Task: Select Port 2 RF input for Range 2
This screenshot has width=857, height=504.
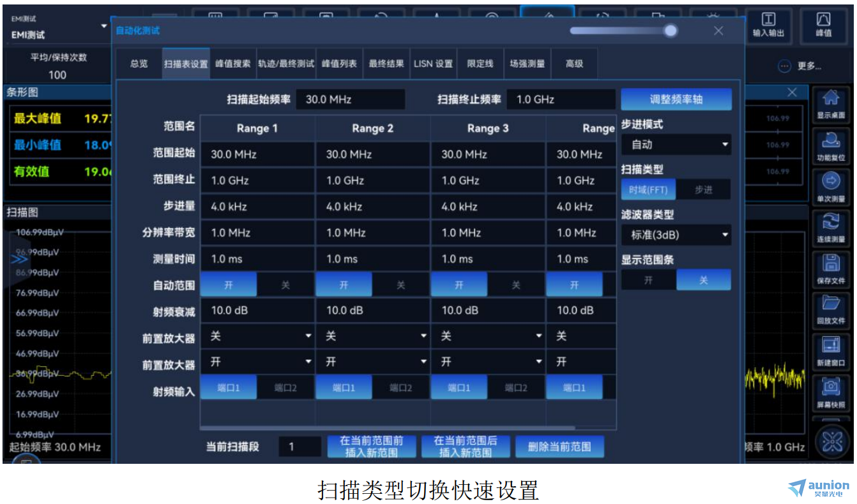Action: pos(400,388)
